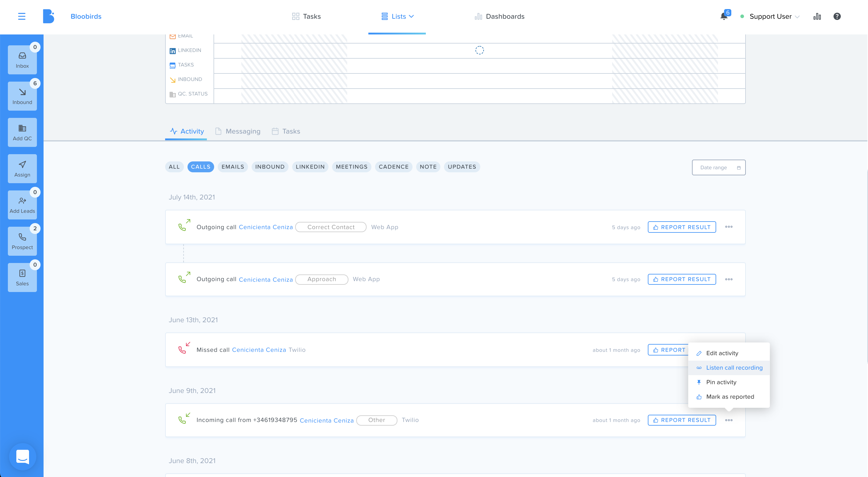Toggle the CADENCE filter
868x477 pixels.
393,167
